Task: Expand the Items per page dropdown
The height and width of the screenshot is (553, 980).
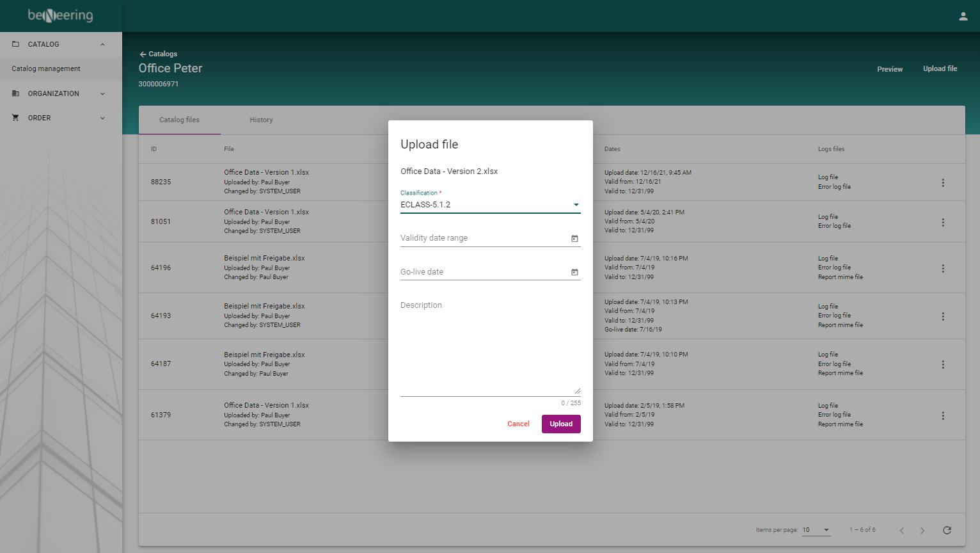Action: point(816,530)
